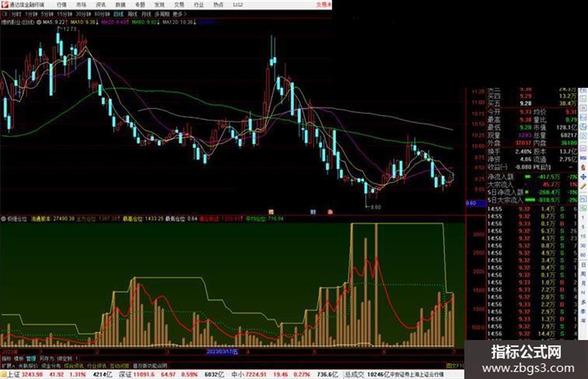The height and width of the screenshot is (379, 588).
Task: Click the 买五 price 9.28
Action: coord(525,103)
